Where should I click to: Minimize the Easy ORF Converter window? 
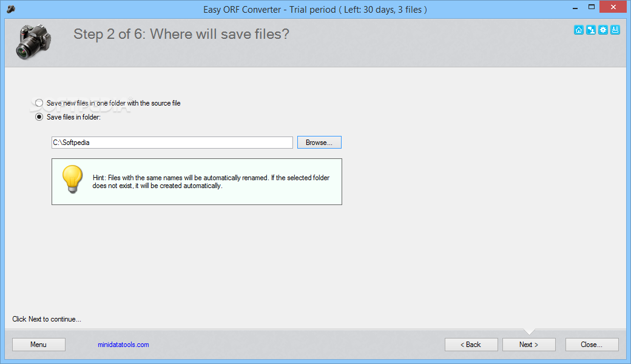(573, 9)
